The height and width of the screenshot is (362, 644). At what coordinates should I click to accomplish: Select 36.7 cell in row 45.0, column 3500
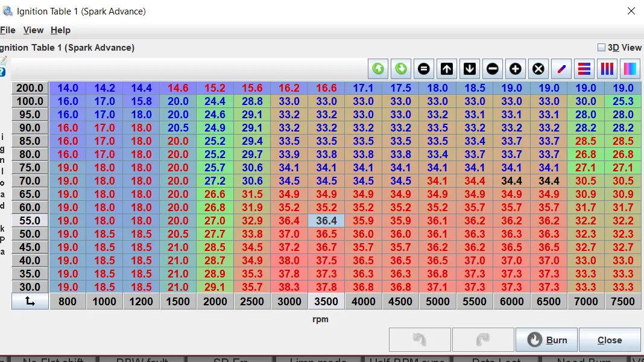pyautogui.click(x=326, y=247)
